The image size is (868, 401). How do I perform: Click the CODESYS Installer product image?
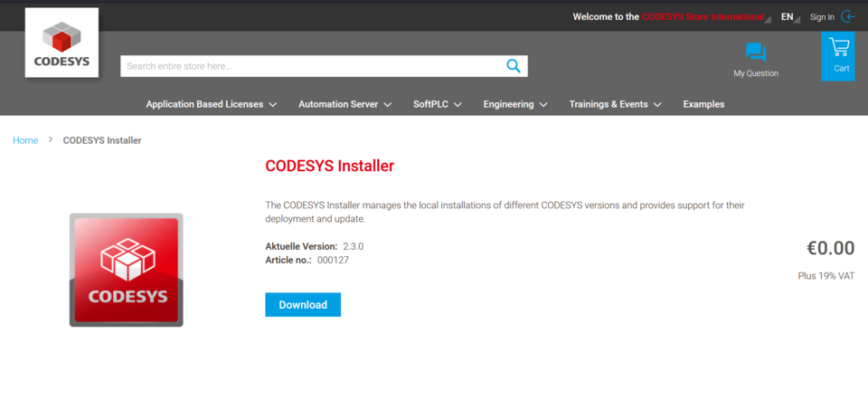coord(127,270)
